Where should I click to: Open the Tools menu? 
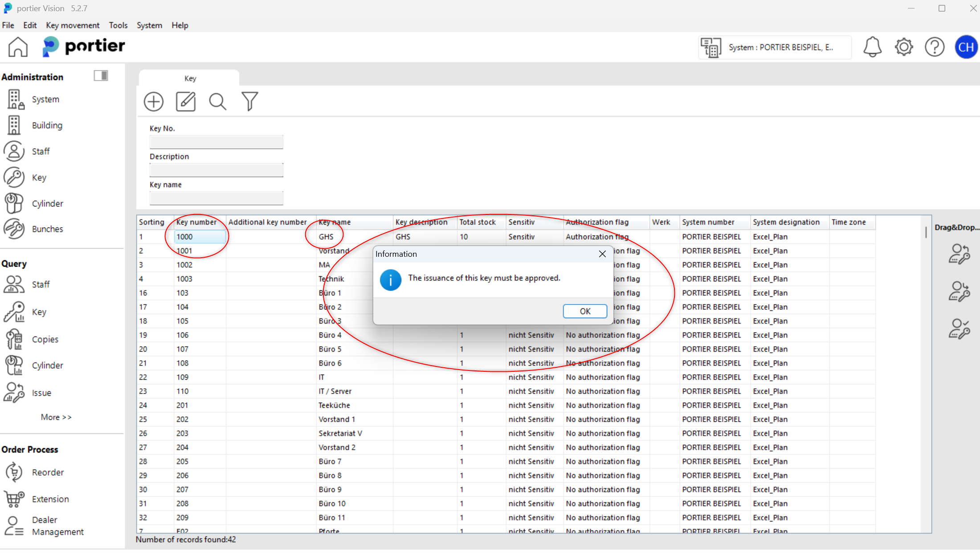pos(118,25)
